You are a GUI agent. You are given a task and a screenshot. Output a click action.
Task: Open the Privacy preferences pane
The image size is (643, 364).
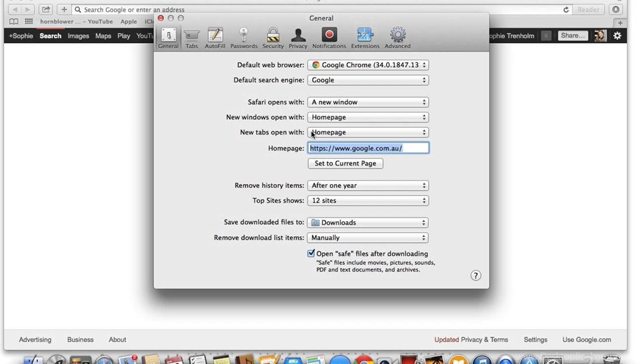point(297,39)
